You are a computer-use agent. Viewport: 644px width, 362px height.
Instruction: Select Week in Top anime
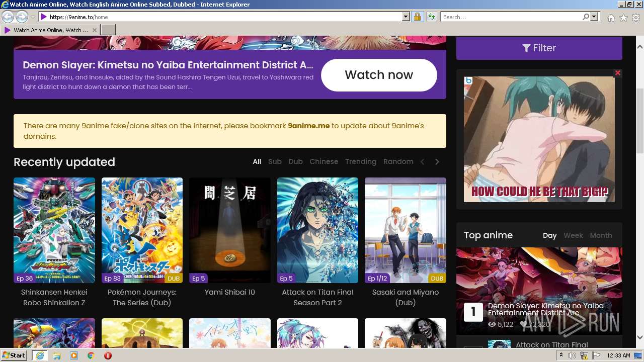tap(574, 235)
